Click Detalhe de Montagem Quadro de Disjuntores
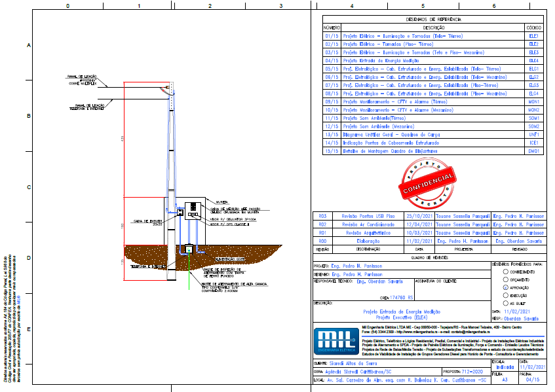The width and height of the screenshot is (555, 392). [390, 151]
